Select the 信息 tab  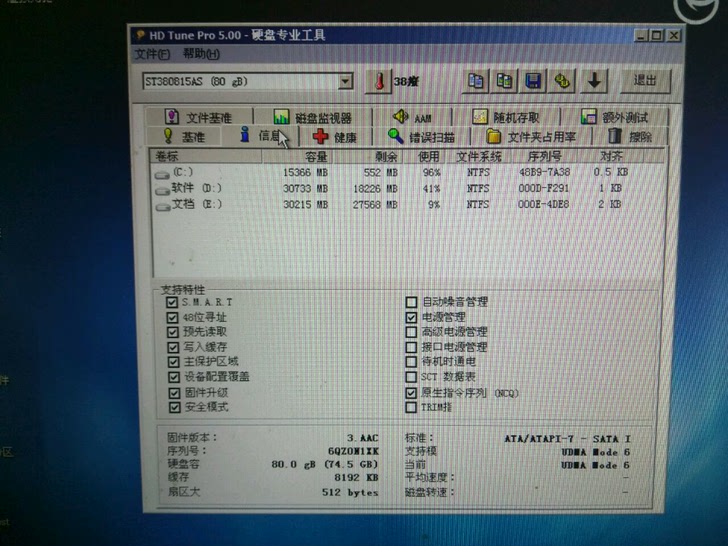click(x=260, y=136)
